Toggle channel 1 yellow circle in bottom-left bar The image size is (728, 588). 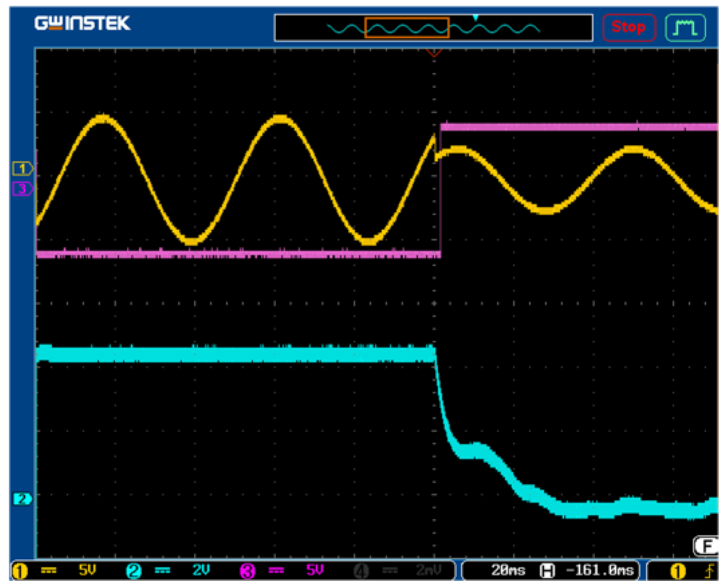[x=20, y=571]
